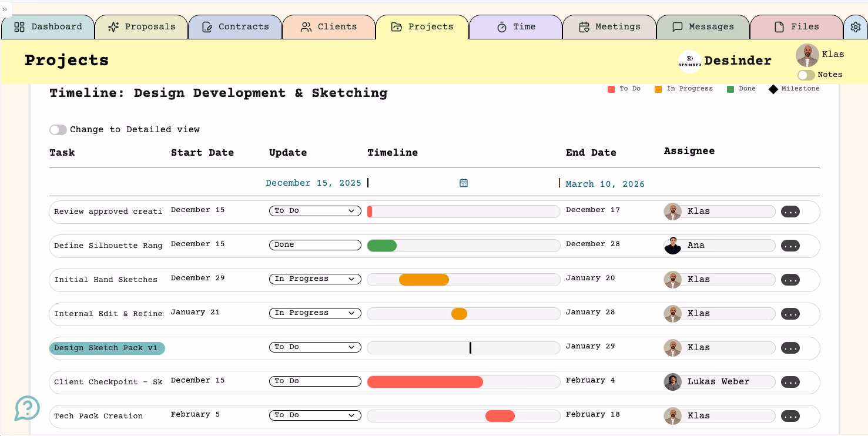Open status dropdown for Design Sketch Pack v1
The height and width of the screenshot is (436, 868).
315,347
